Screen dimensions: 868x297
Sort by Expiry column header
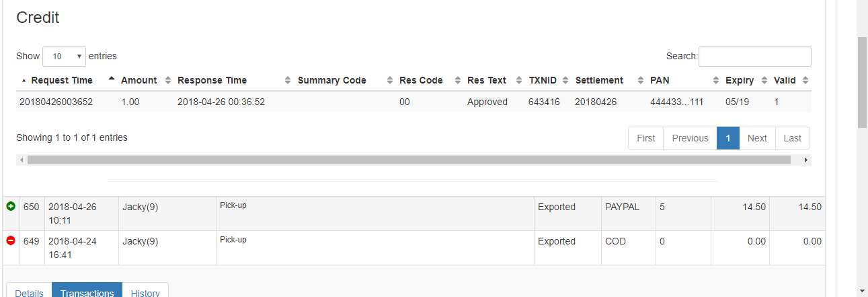point(740,80)
